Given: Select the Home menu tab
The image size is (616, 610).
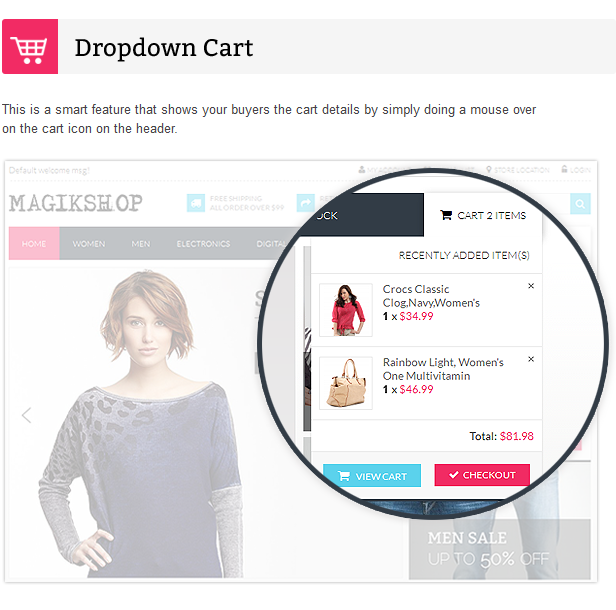Looking at the screenshot, I should (x=34, y=244).
